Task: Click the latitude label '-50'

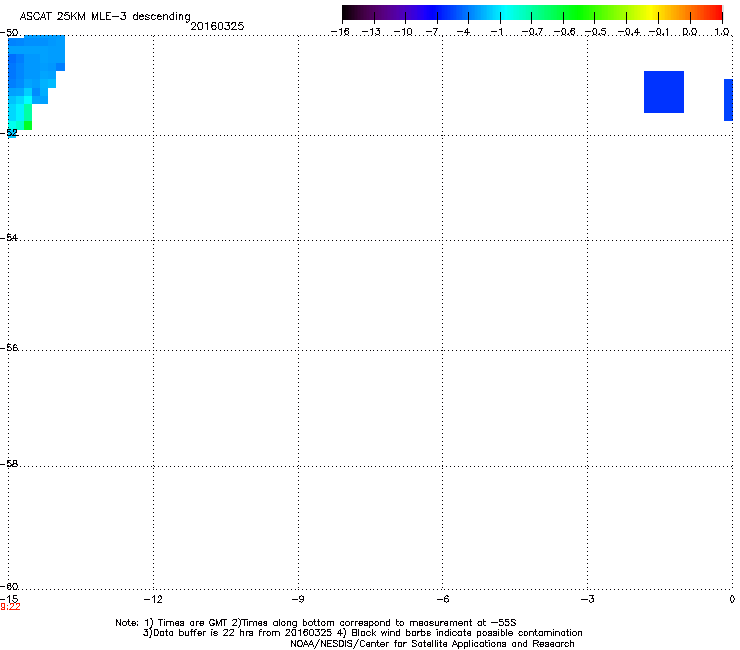Action: pos(9,33)
